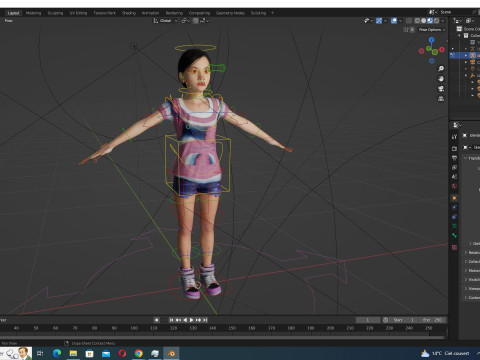Open Physics properties tab
The width and height of the screenshot is (480, 360).
tap(454, 207)
